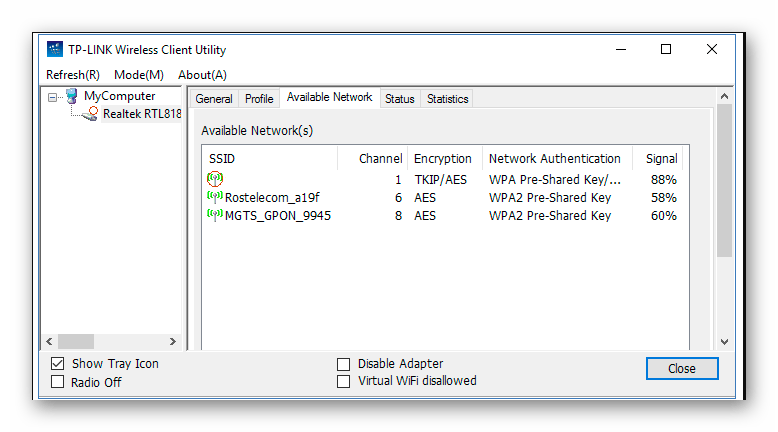Select the Rostelecom_a19f network row
778x432 pixels.
(x=443, y=197)
